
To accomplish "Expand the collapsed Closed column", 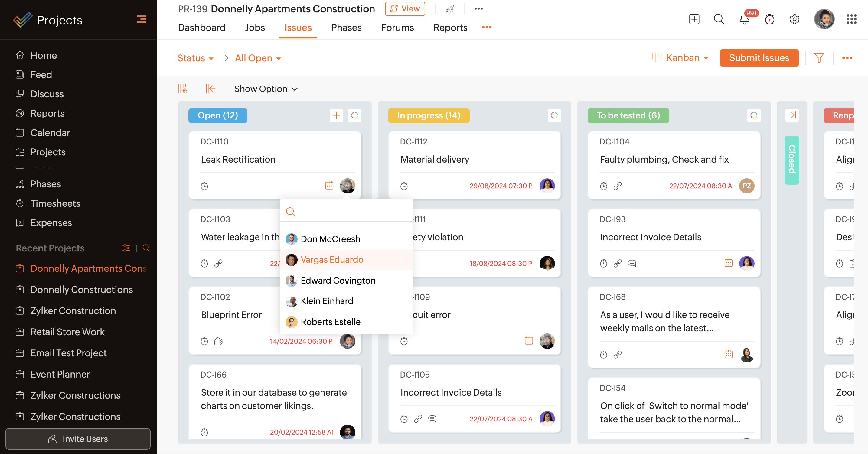I will [x=792, y=115].
